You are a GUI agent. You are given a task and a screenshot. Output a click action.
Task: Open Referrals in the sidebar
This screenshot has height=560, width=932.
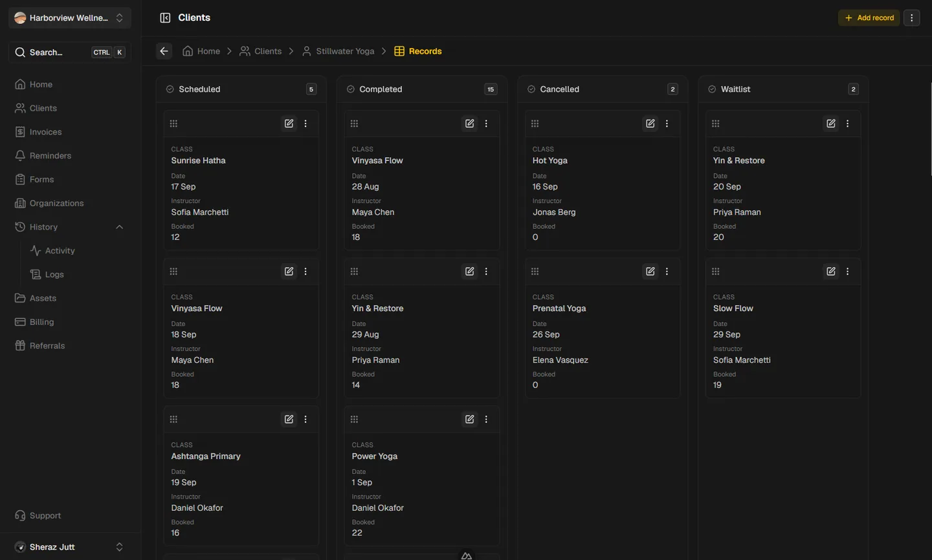pos(70,345)
